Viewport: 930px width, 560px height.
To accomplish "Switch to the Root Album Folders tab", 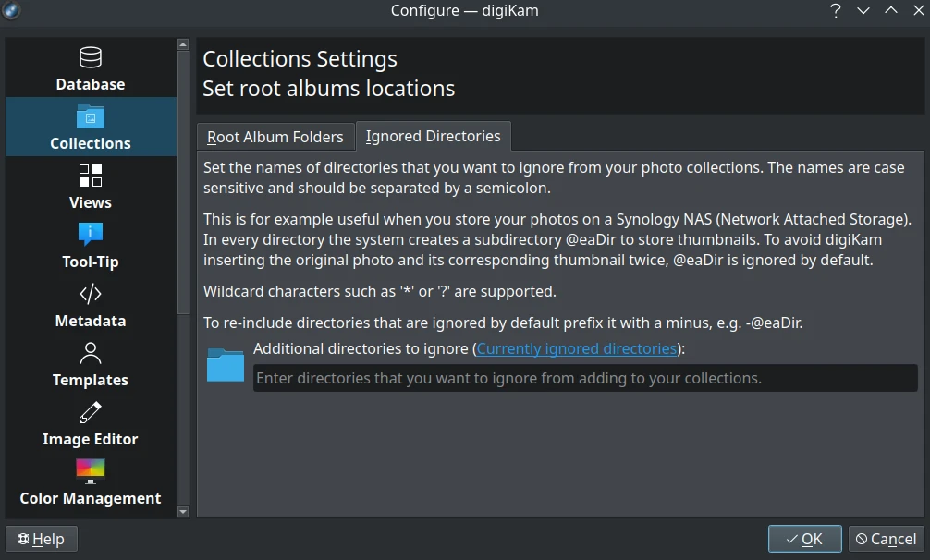I will pyautogui.click(x=275, y=136).
